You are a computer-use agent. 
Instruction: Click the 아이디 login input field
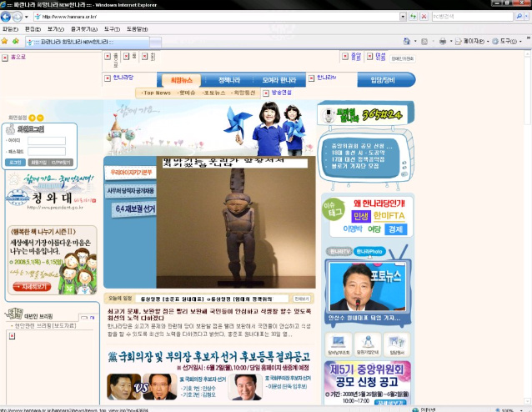pos(47,141)
